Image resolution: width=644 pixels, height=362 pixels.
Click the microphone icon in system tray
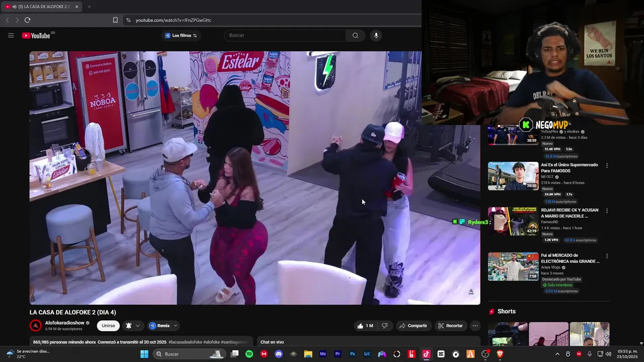point(589,354)
